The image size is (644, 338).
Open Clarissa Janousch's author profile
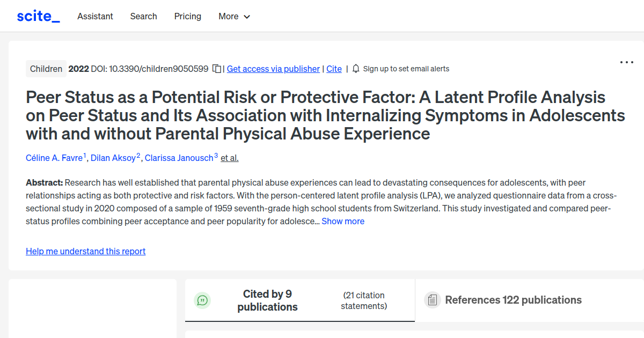(x=179, y=158)
